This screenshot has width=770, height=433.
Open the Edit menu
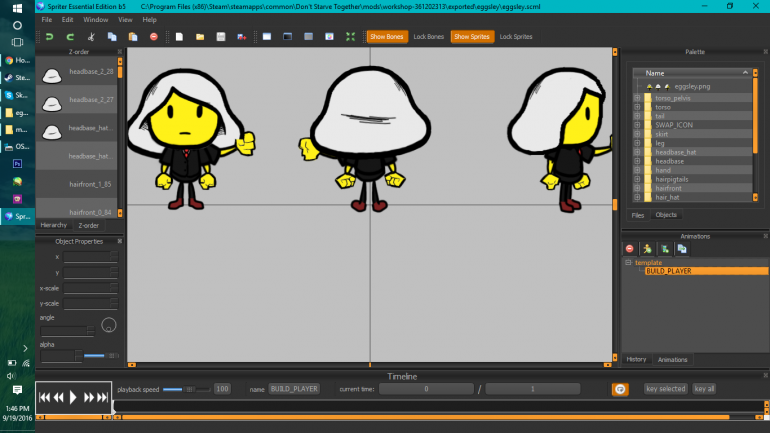click(x=67, y=20)
